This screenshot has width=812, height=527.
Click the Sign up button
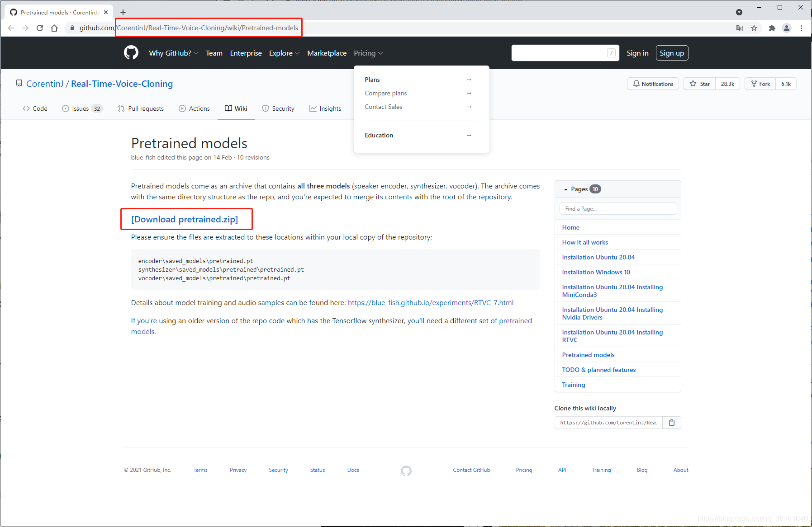672,53
